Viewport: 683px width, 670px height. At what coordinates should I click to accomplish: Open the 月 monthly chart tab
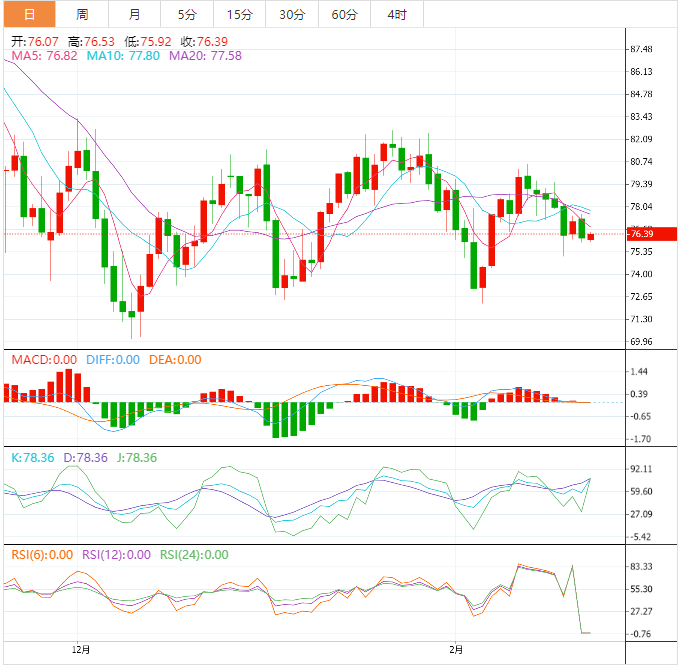tap(135, 14)
